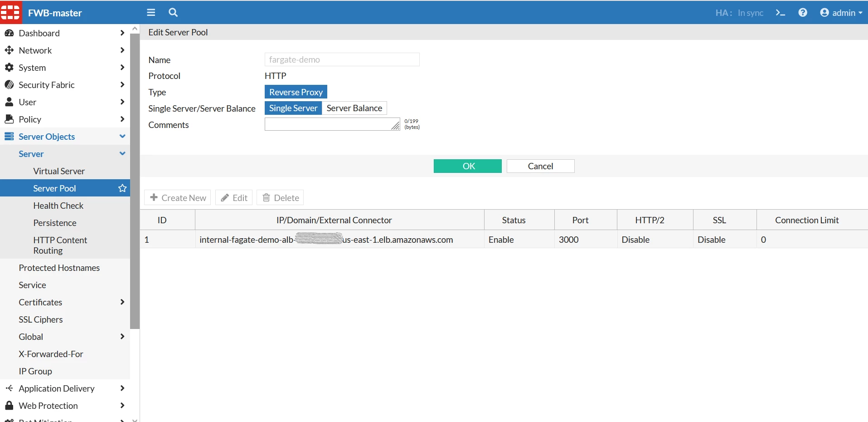Click the plus icon on Create New
The width and height of the screenshot is (868, 422).
pos(154,197)
